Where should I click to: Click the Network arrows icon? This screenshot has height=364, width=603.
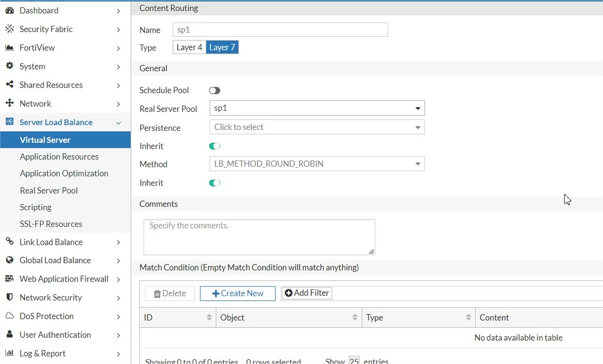[x=9, y=103]
